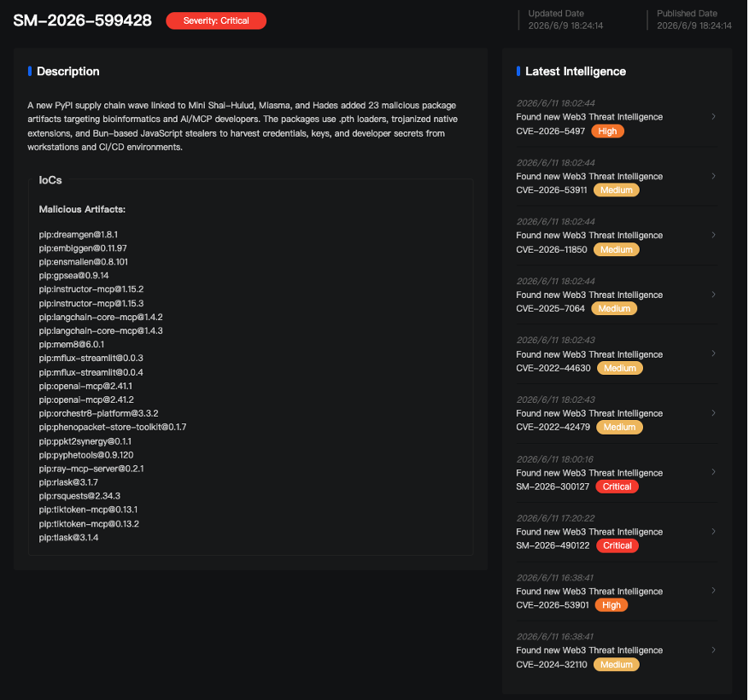Open the CVE-2022-44630 link
Viewport: 749px width, 700px height.
pos(553,368)
